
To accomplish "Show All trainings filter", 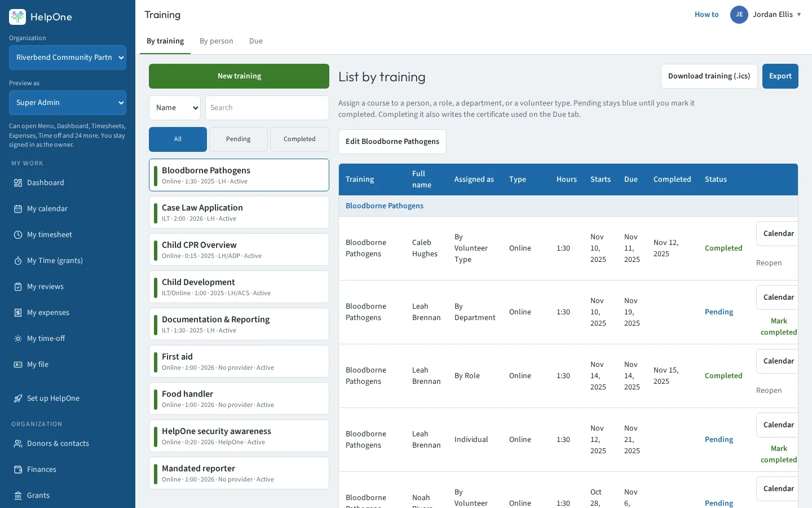I will (178, 139).
